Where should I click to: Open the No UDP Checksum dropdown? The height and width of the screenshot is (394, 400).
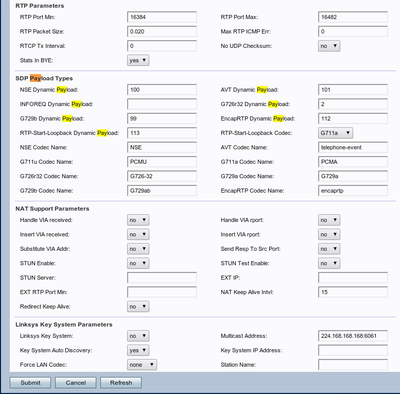click(x=329, y=46)
